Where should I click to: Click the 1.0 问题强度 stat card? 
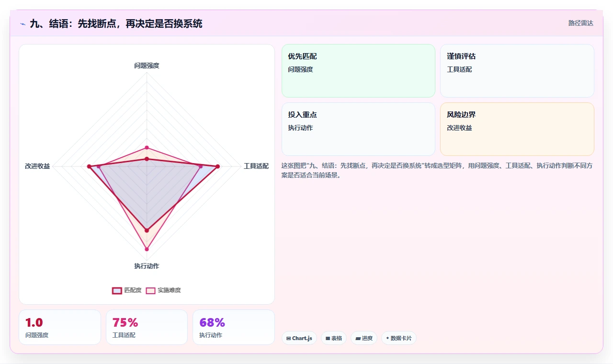coord(60,327)
